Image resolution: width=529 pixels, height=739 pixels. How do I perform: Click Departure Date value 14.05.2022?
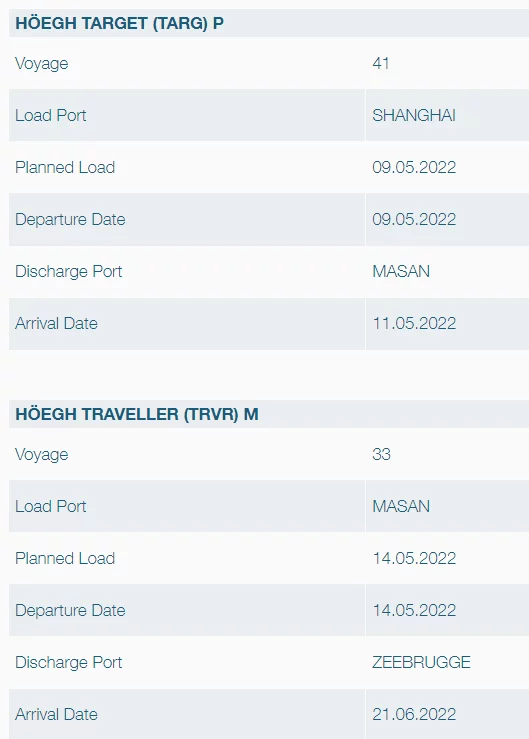414,610
